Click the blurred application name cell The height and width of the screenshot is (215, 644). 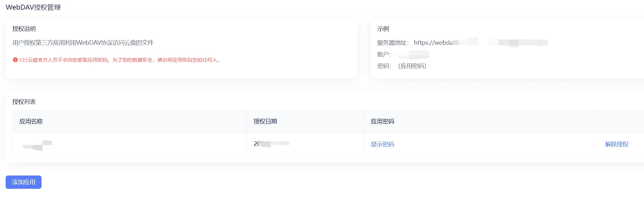36,145
